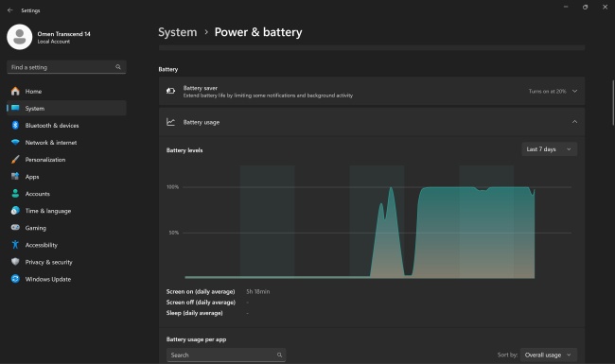
Task: Click the battery usage per app Search field
Action: (226, 355)
